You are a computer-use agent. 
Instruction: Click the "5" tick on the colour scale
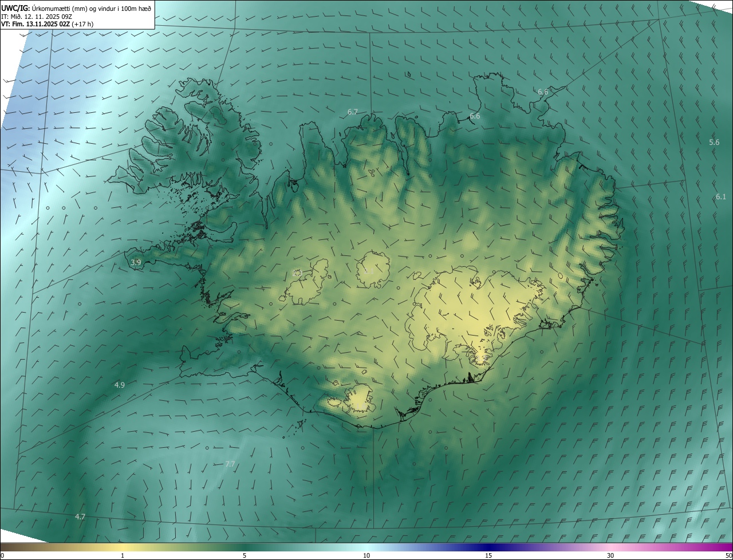coord(245,556)
